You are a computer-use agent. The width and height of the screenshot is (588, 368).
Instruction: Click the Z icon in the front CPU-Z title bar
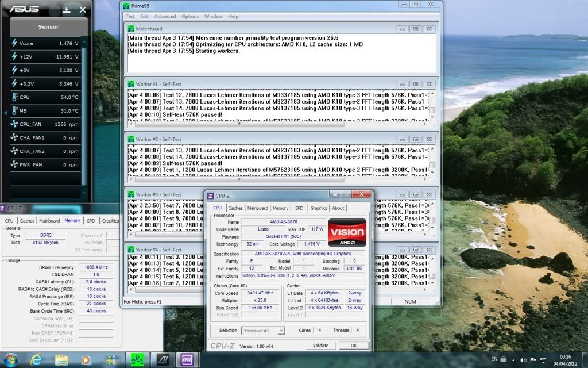coord(210,195)
